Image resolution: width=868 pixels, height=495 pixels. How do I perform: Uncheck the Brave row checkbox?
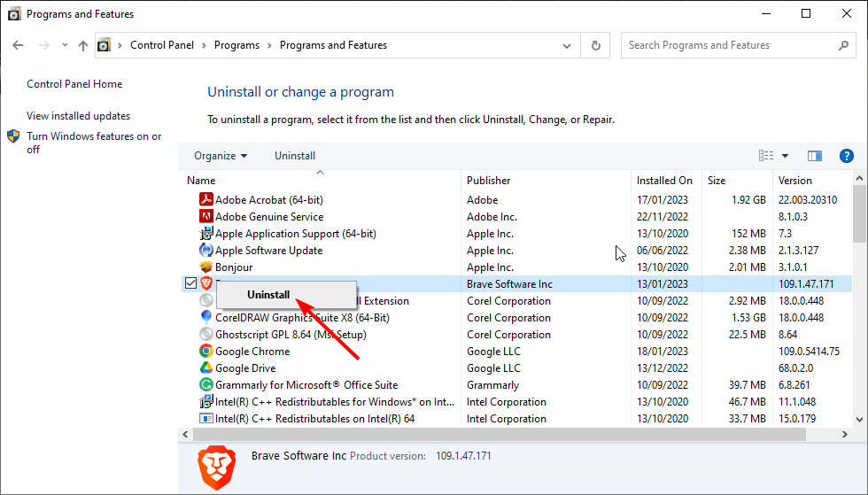[x=191, y=283]
